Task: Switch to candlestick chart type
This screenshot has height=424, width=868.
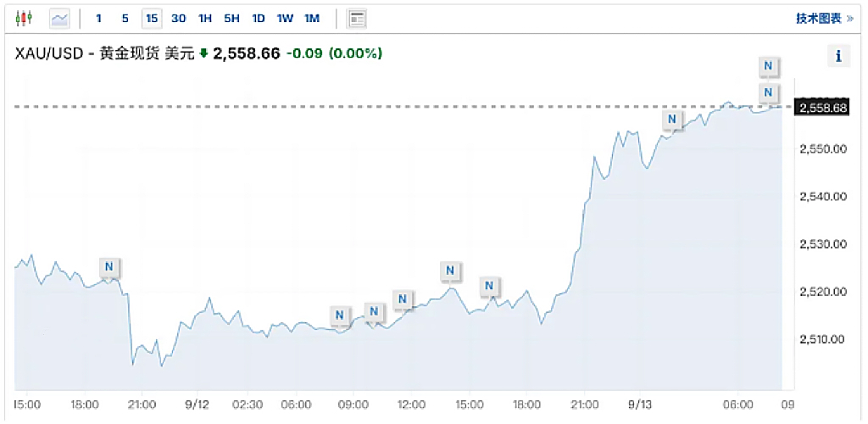Action: click(23, 18)
